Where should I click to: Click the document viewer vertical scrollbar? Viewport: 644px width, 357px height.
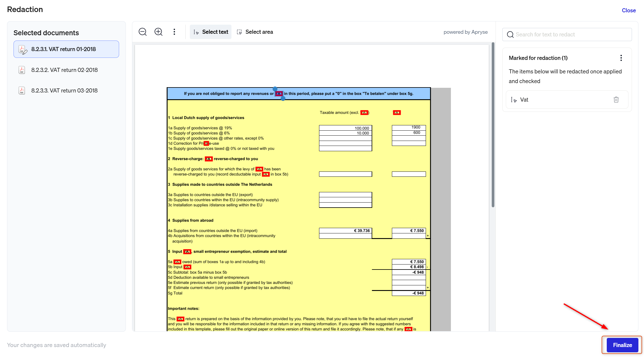[493, 125]
